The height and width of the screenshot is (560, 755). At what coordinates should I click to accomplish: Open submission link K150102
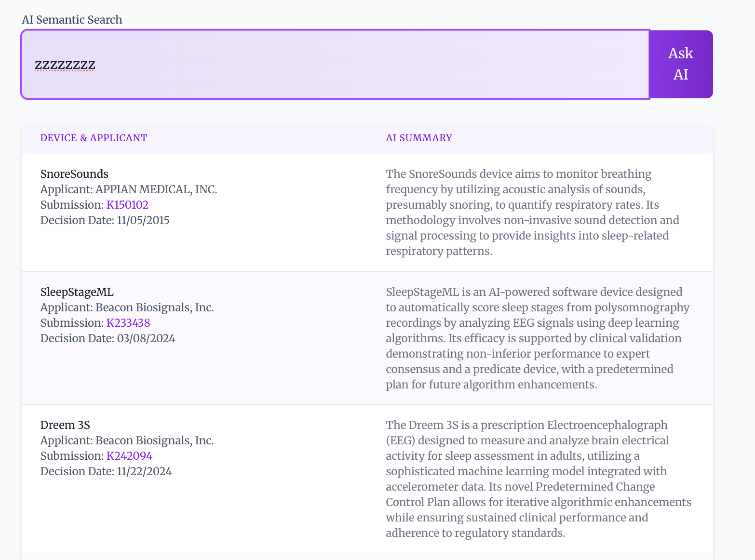coord(127,205)
